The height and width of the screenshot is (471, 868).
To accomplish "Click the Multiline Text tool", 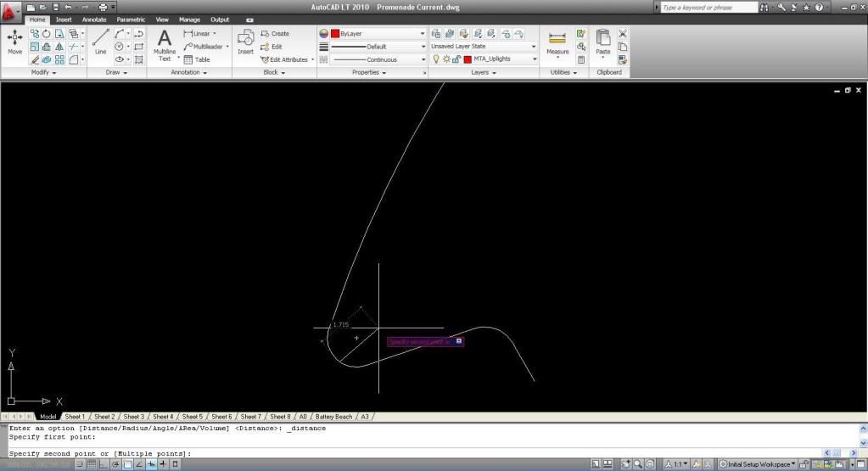I will pos(164,42).
